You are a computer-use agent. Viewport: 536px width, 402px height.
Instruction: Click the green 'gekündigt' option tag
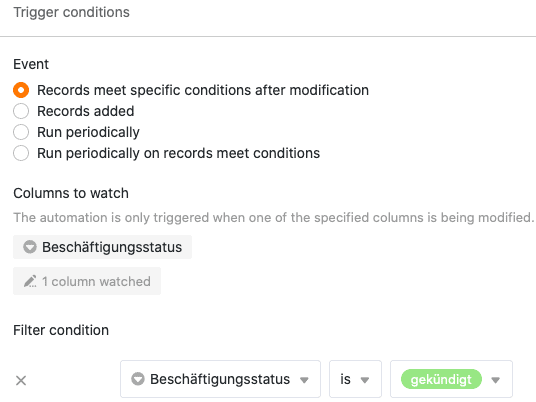441,379
